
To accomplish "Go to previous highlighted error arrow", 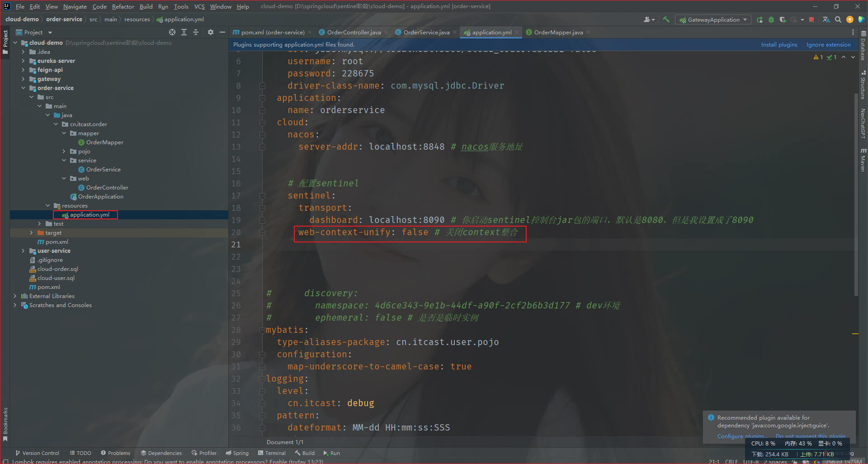I will pyautogui.click(x=844, y=57).
